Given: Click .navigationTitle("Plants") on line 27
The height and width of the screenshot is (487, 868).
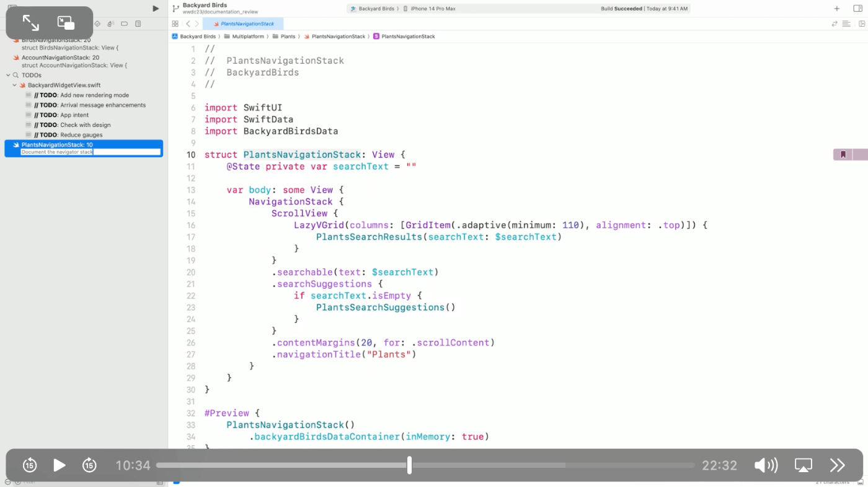Looking at the screenshot, I should point(343,354).
